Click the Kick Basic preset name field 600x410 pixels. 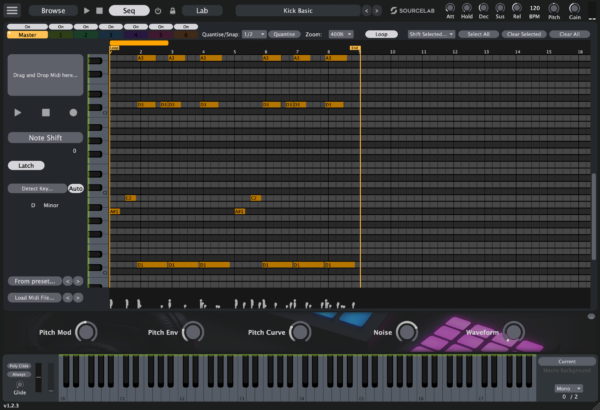[298, 11]
